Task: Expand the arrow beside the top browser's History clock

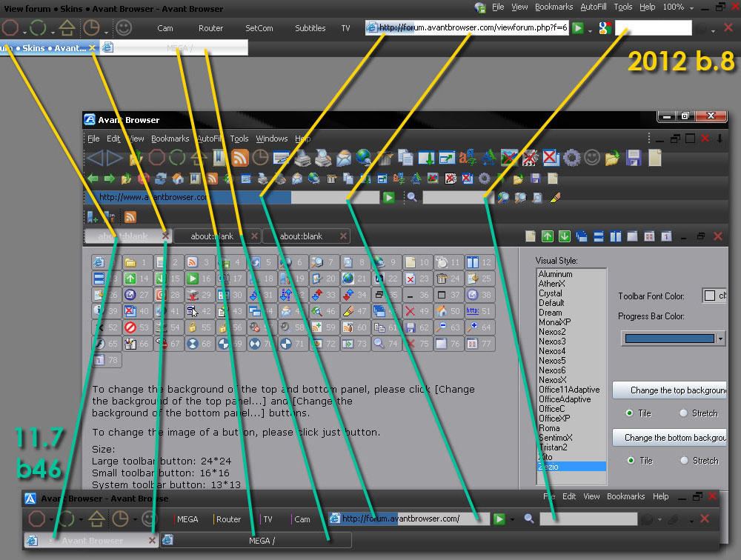Action: point(106,33)
